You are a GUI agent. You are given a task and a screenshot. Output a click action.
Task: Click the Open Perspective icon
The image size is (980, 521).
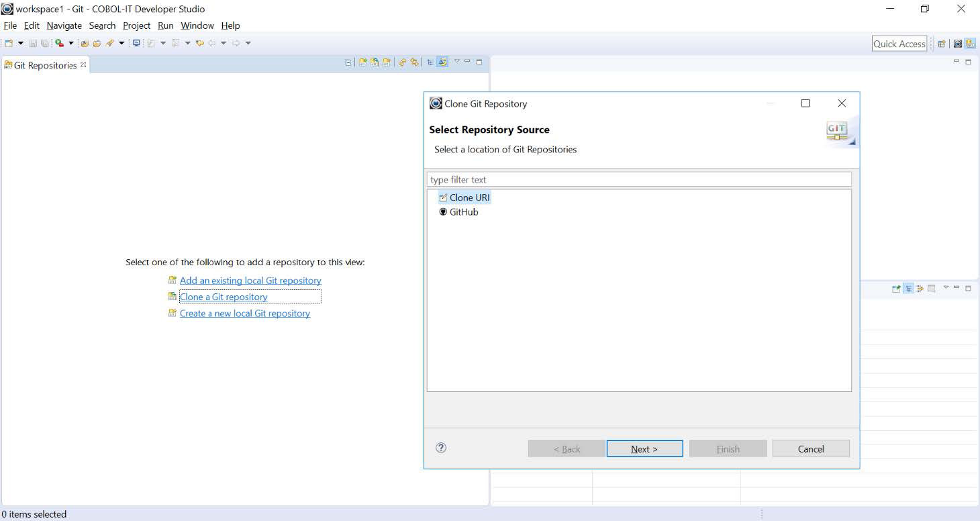point(942,44)
